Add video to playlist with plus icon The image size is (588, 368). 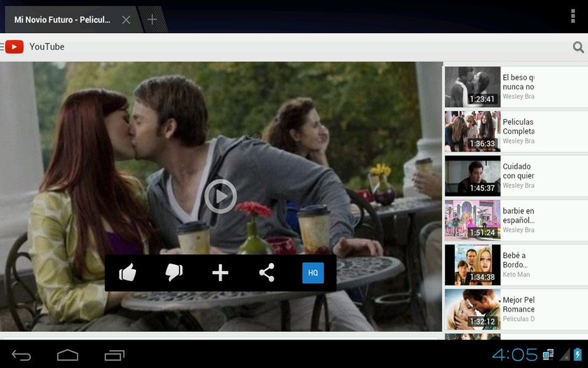tap(220, 272)
